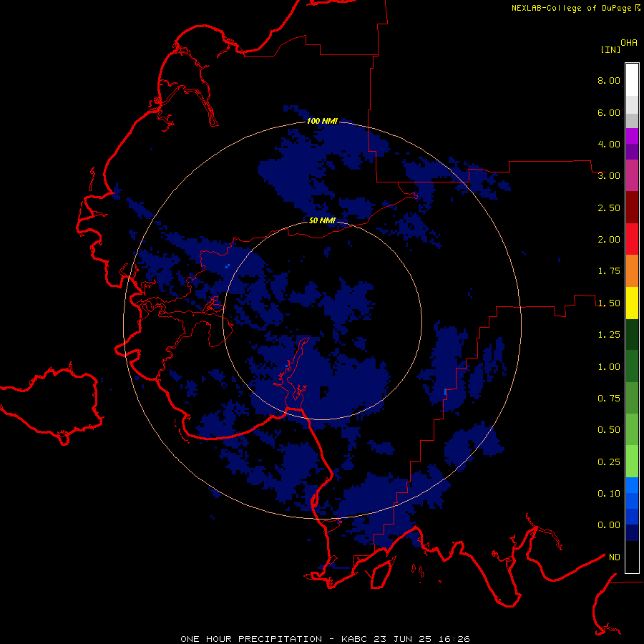
Task: Select the pink legend swatch near 3.00
Action: coord(632,175)
